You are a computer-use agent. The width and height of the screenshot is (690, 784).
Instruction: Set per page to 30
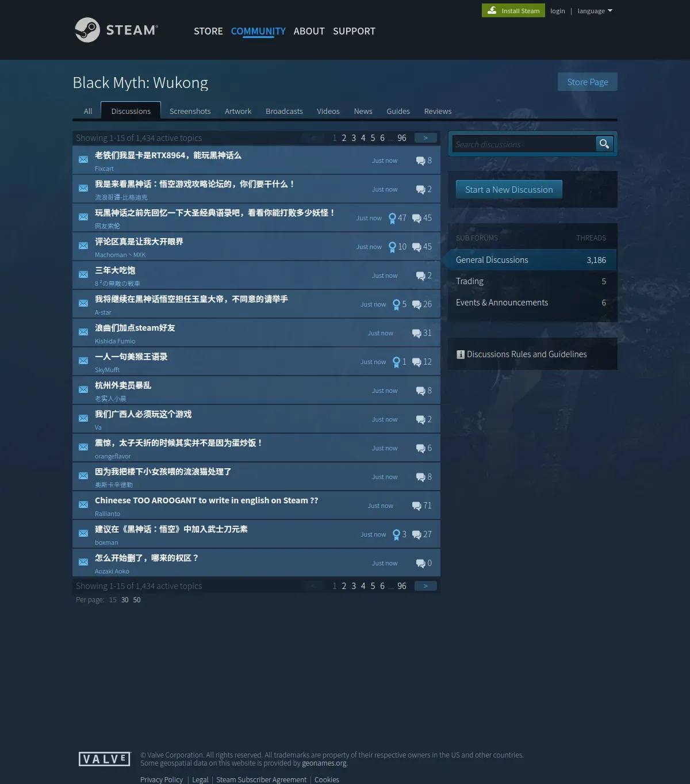(x=125, y=600)
